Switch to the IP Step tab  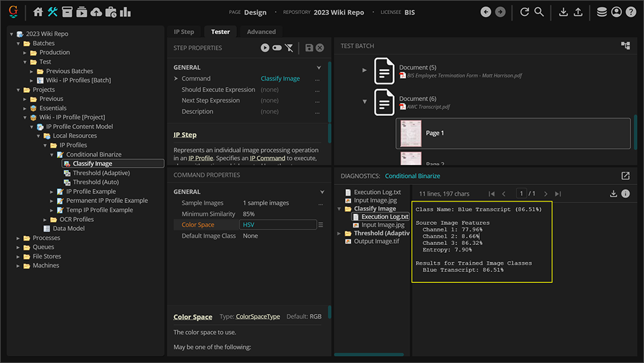coord(184,32)
